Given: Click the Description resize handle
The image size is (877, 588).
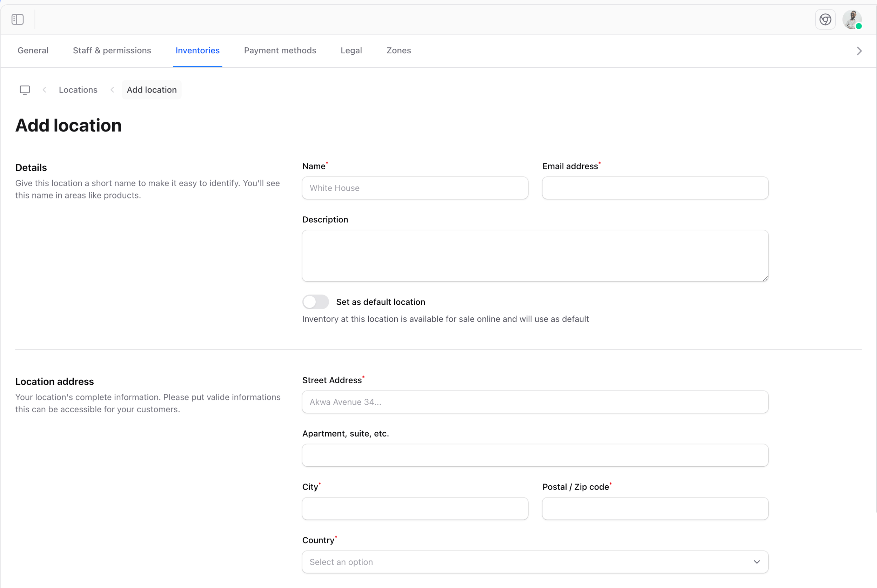Looking at the screenshot, I should pos(765,278).
